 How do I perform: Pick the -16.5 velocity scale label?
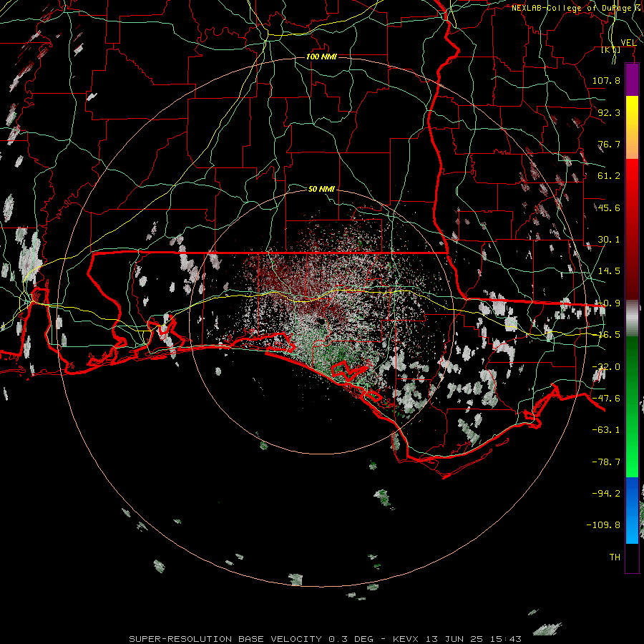point(608,335)
